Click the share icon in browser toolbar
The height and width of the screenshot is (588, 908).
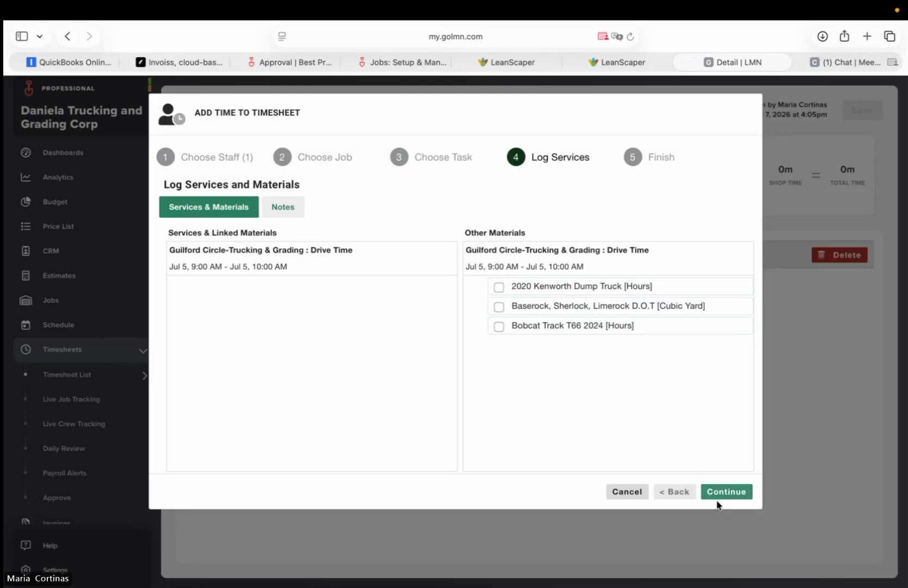pos(844,36)
